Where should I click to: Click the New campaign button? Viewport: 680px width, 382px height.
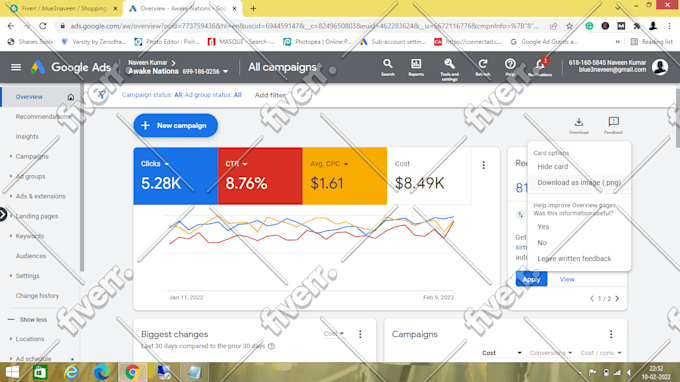click(176, 125)
